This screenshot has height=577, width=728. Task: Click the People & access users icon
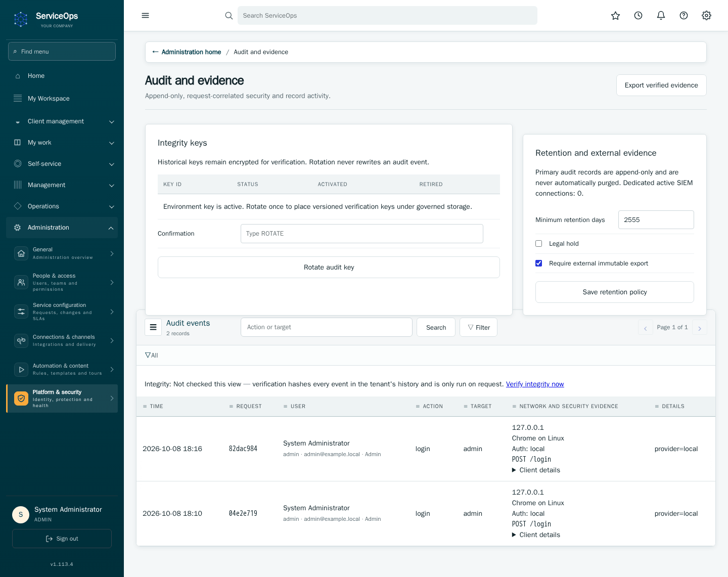(21, 282)
